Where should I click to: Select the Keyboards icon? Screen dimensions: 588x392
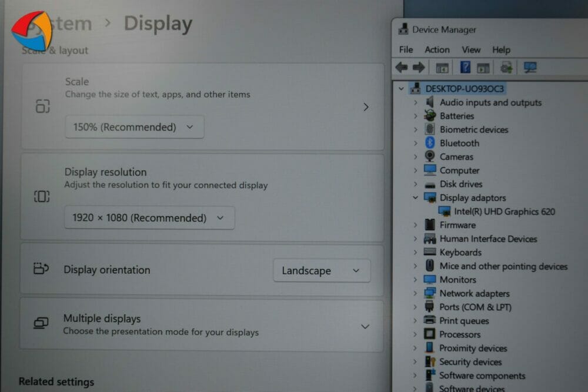(x=430, y=252)
